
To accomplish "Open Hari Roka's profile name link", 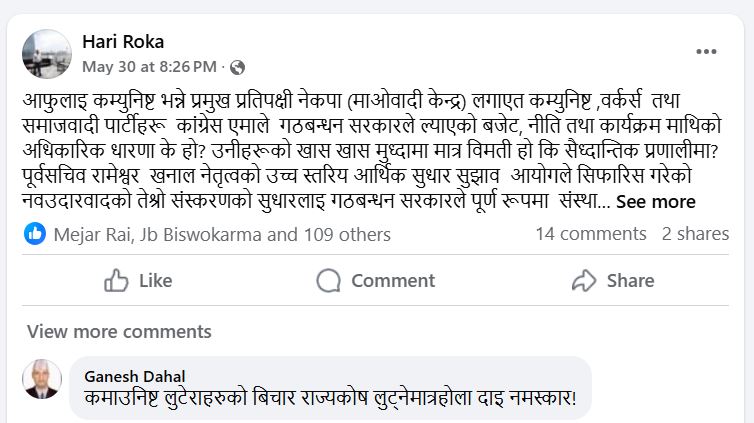I will [123, 42].
